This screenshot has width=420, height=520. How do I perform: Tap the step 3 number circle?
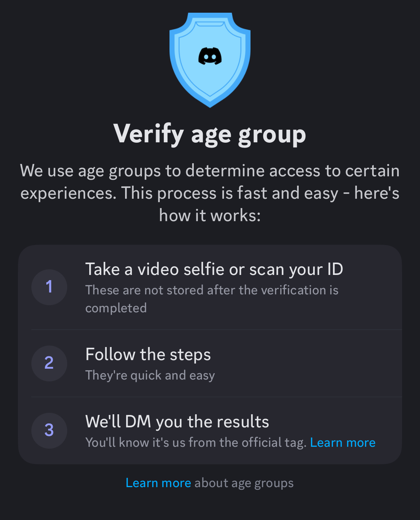click(49, 430)
